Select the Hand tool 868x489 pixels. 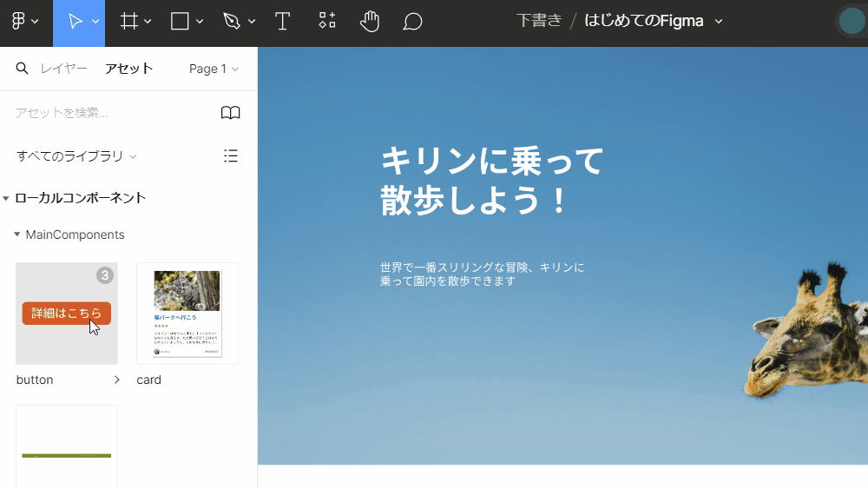click(369, 22)
